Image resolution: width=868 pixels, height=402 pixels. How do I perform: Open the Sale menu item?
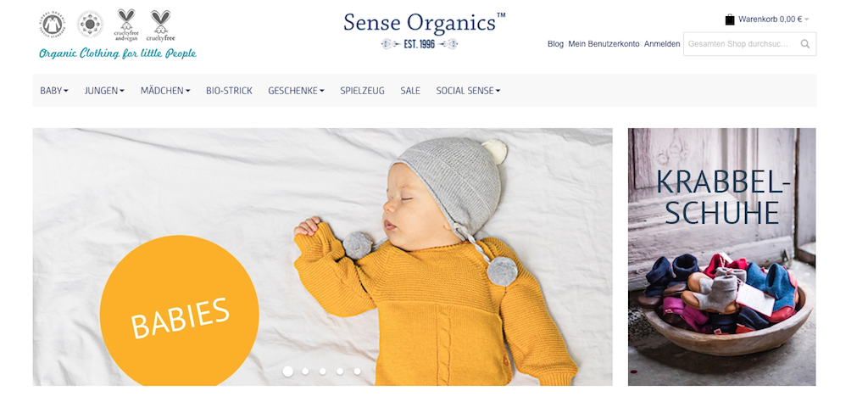(410, 91)
